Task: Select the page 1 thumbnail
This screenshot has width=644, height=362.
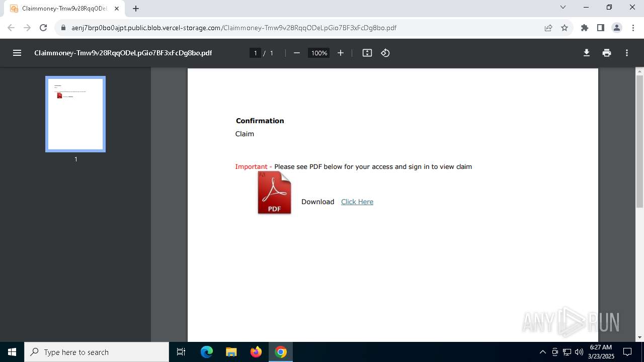Action: tap(75, 114)
